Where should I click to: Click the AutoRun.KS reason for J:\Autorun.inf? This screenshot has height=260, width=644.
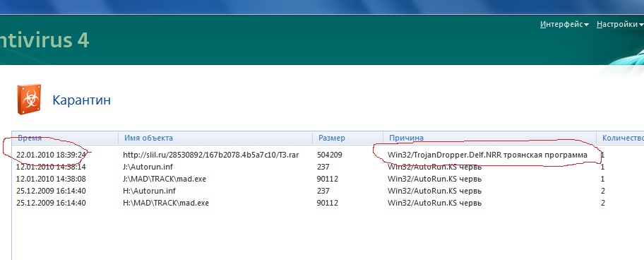(x=434, y=167)
